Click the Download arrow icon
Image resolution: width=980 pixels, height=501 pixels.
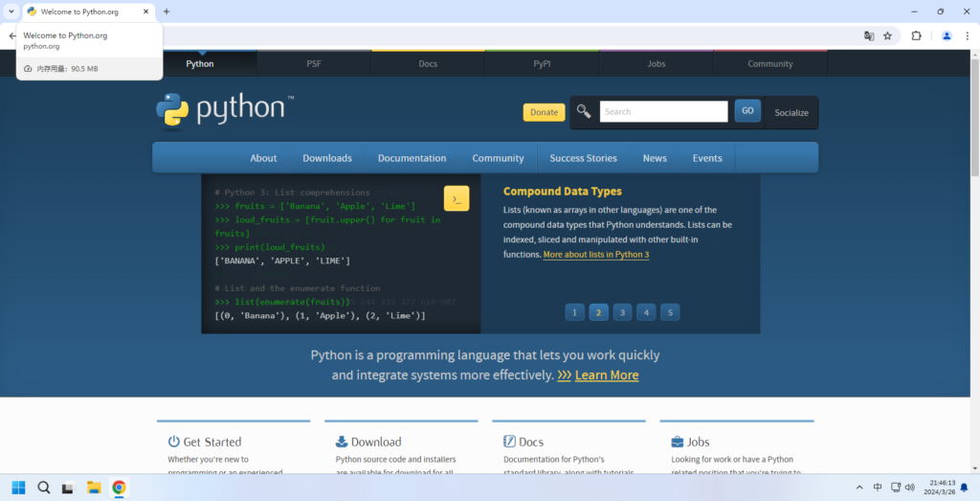(x=342, y=442)
